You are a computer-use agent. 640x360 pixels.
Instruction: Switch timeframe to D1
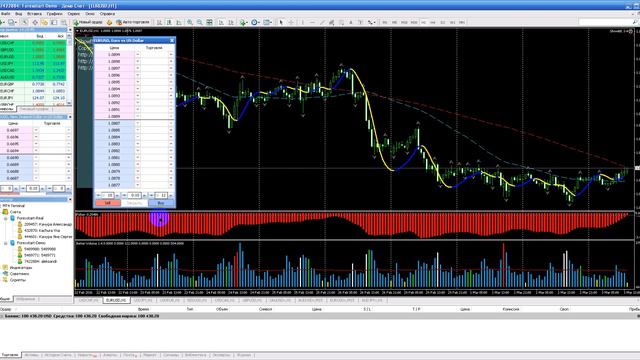442,22
